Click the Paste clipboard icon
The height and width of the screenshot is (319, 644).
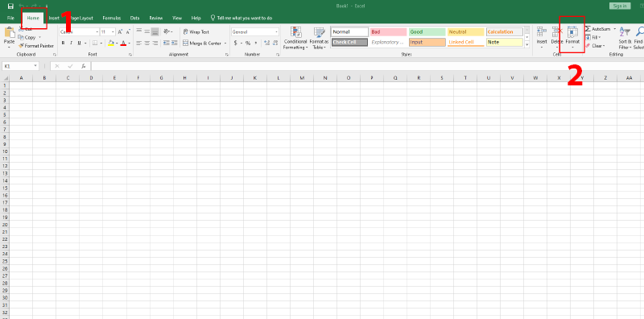(x=9, y=33)
